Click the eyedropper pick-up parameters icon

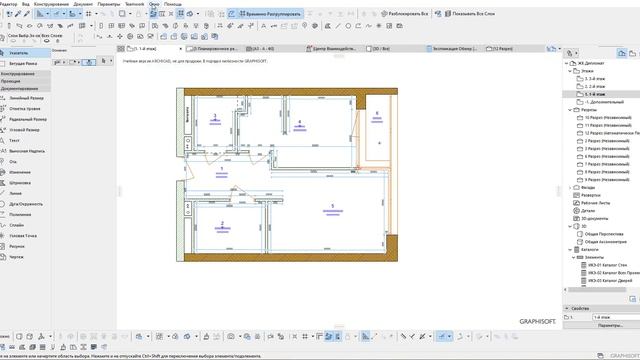click(18, 14)
